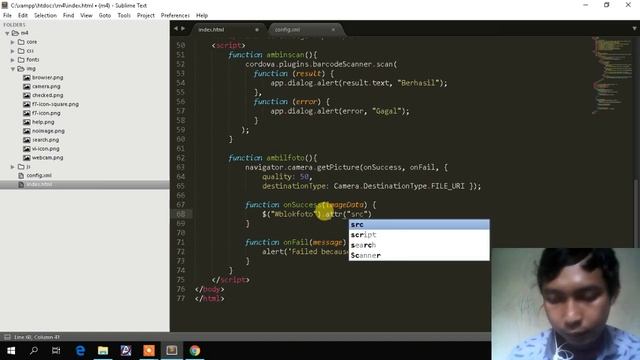The height and width of the screenshot is (360, 640).
Task: Choose 'search' autocomplete suggestion
Action: point(419,245)
